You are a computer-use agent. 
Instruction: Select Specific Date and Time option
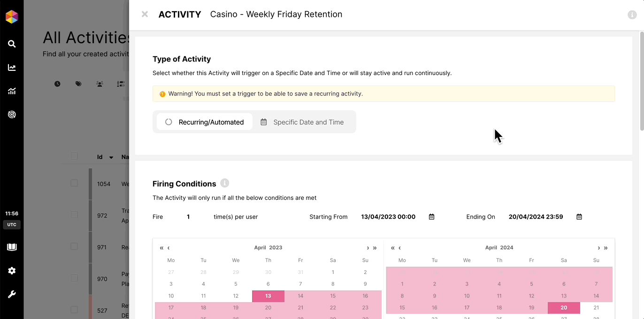click(303, 122)
